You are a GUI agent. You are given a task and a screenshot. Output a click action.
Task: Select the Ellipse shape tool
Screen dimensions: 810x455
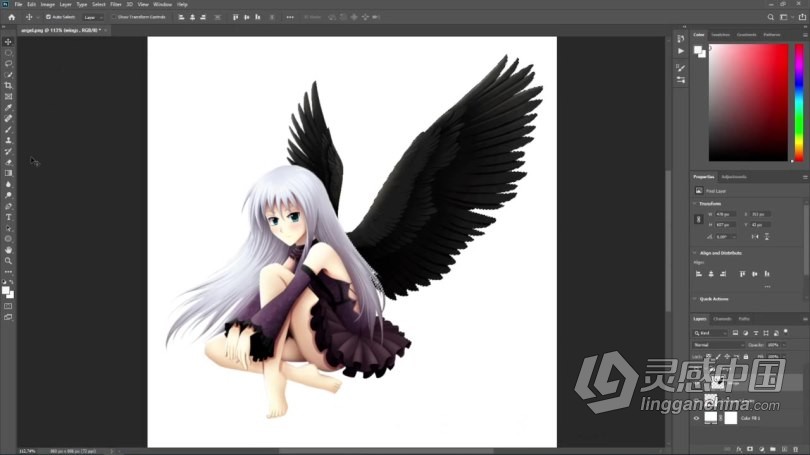[x=8, y=239]
